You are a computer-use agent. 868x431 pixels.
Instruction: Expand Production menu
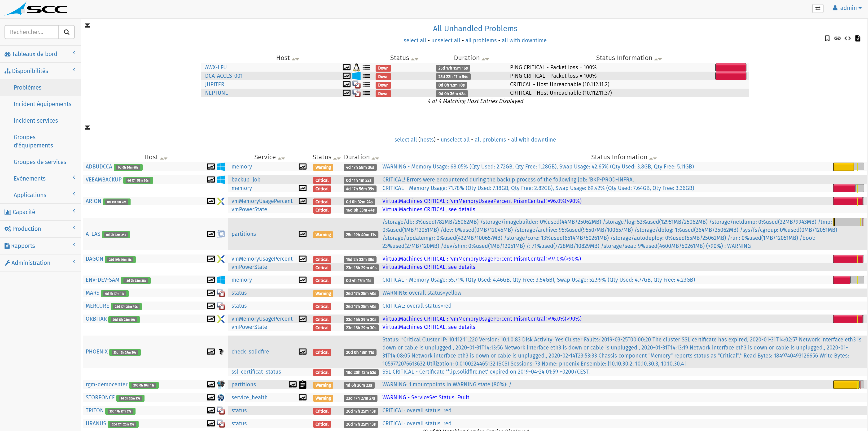click(x=40, y=229)
